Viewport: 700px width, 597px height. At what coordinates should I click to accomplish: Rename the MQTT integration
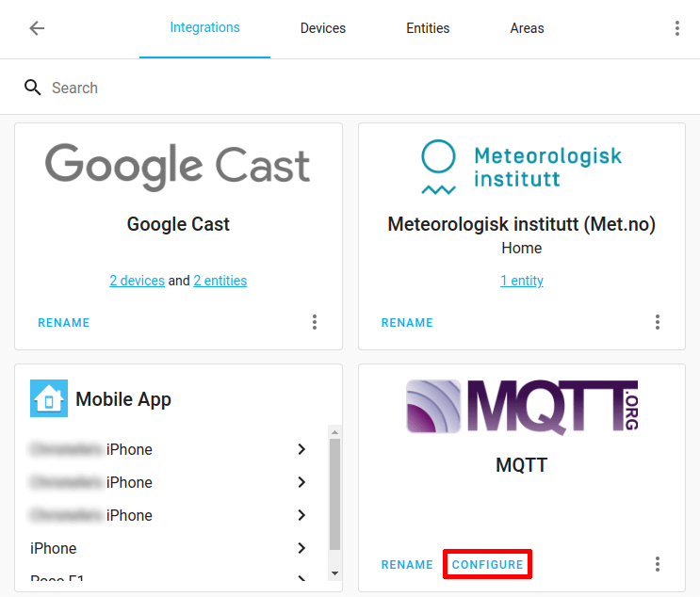click(x=407, y=564)
